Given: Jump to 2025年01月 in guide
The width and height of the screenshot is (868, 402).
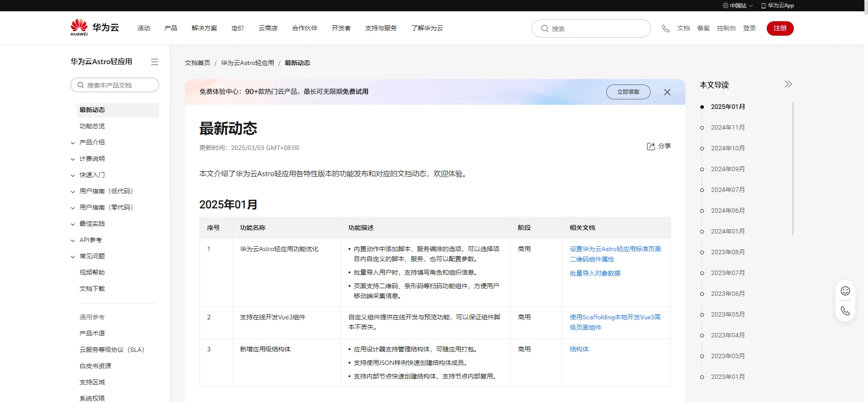Looking at the screenshot, I should [728, 107].
